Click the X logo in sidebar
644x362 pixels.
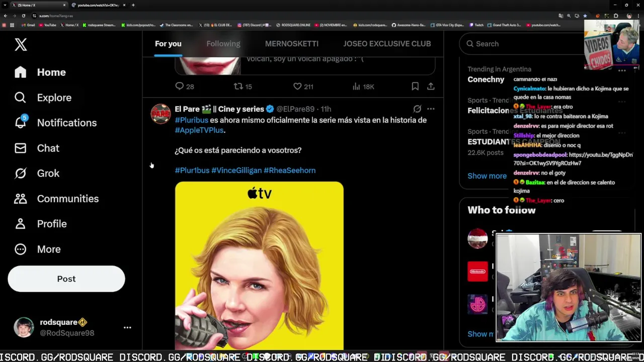(x=21, y=44)
